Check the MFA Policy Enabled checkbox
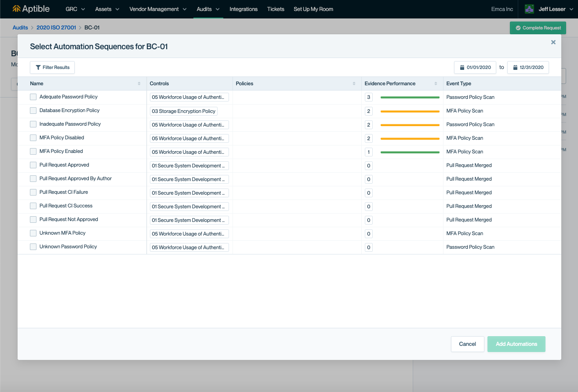 33,151
